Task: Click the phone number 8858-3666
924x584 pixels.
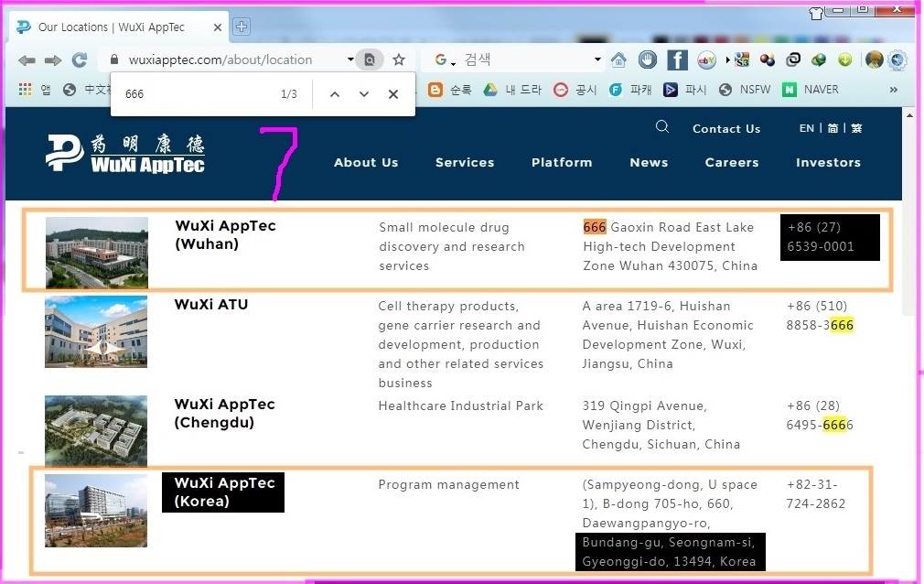Action: click(820, 325)
